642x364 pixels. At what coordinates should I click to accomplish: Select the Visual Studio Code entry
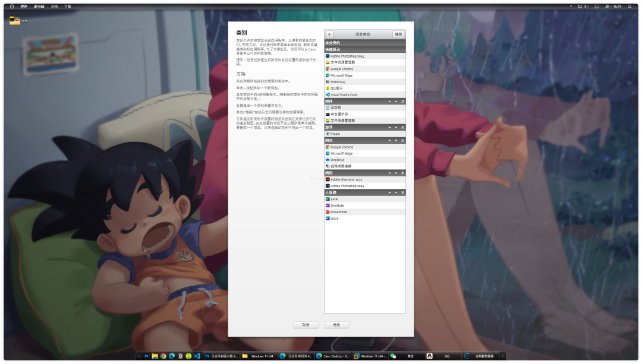click(x=365, y=95)
